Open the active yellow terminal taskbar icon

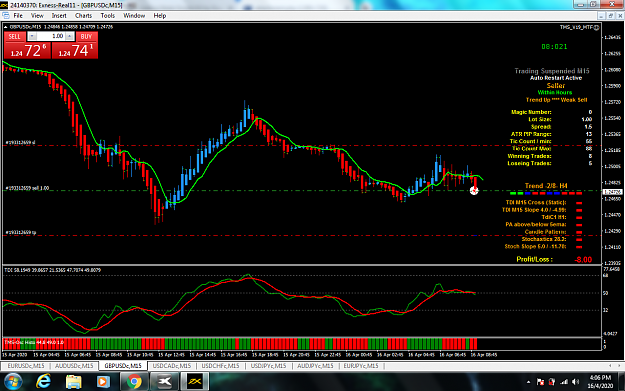pos(195,381)
